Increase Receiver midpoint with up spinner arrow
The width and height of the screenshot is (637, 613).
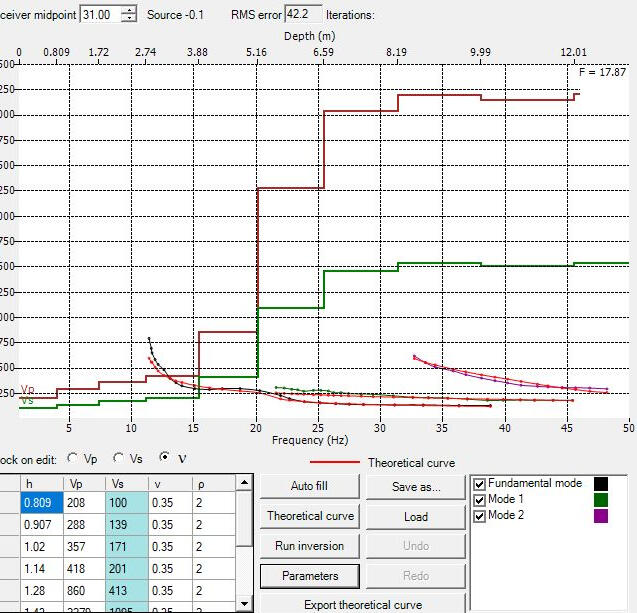click(129, 10)
